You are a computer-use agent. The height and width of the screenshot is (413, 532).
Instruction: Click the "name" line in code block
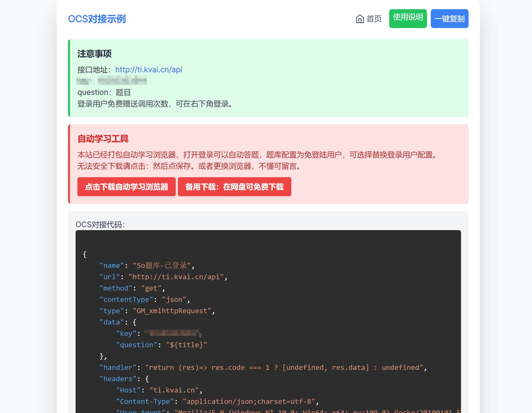(147, 265)
